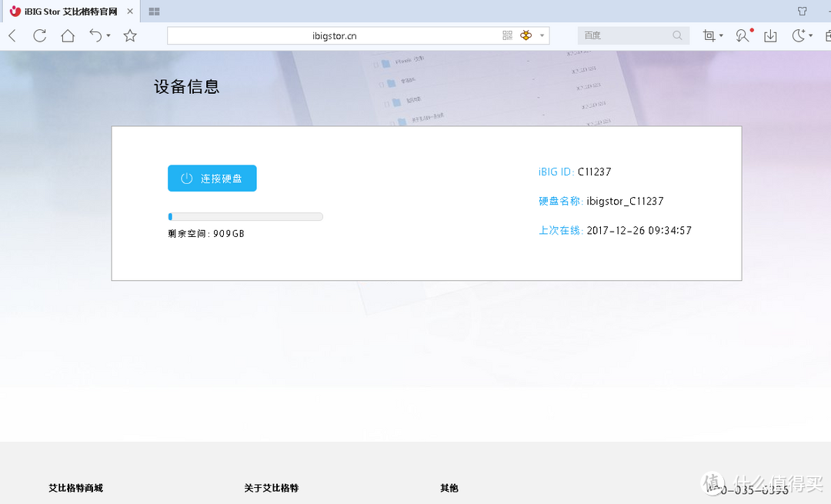Expand the night mode dropdown arrow
The width and height of the screenshot is (831, 504).
[810, 36]
